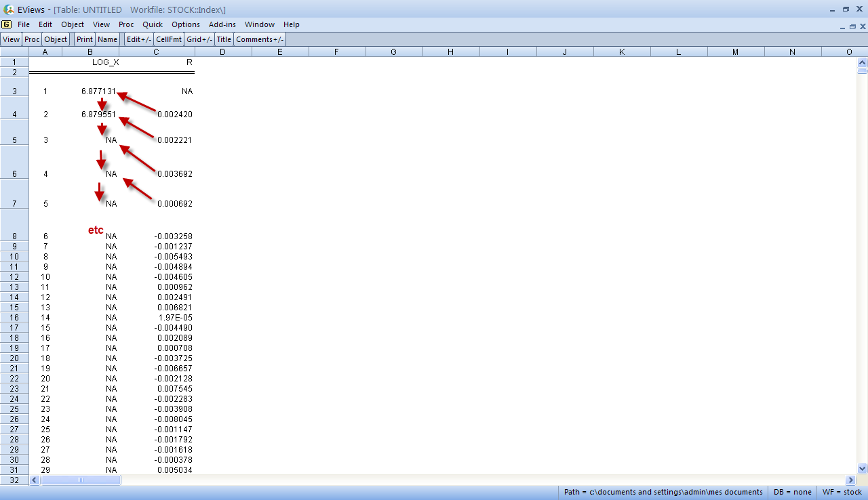Click DB = none in status bar
This screenshot has height=500, width=868.
792,493
